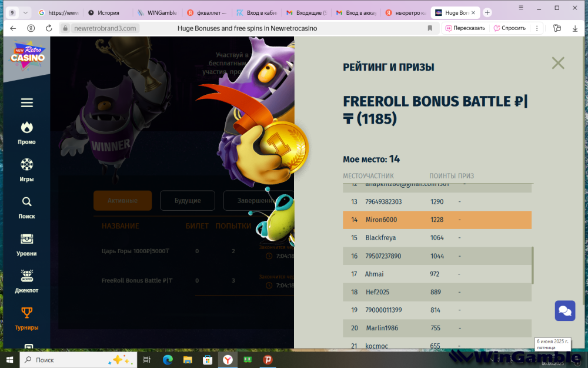Open the hamburger menu in casino sidebar

coord(26,102)
